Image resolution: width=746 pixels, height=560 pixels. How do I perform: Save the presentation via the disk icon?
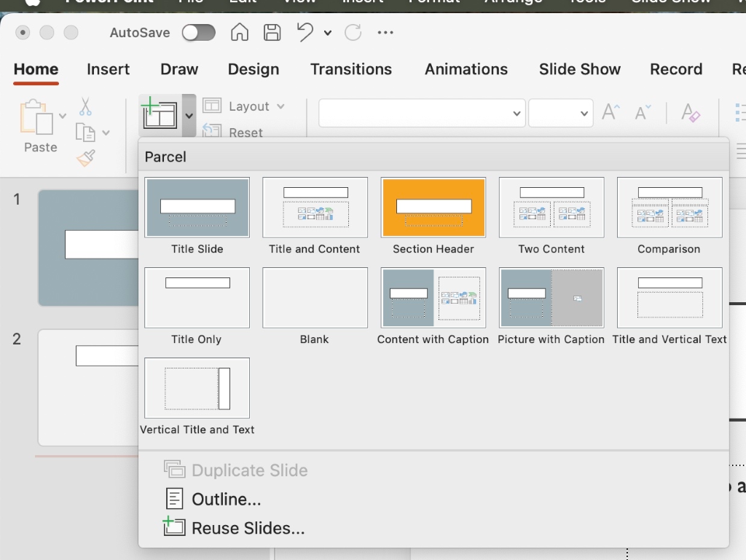click(x=272, y=32)
